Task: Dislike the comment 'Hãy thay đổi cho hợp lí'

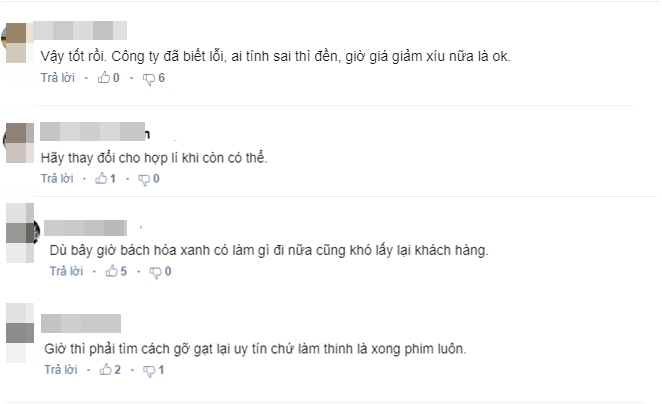Action: pos(144,179)
